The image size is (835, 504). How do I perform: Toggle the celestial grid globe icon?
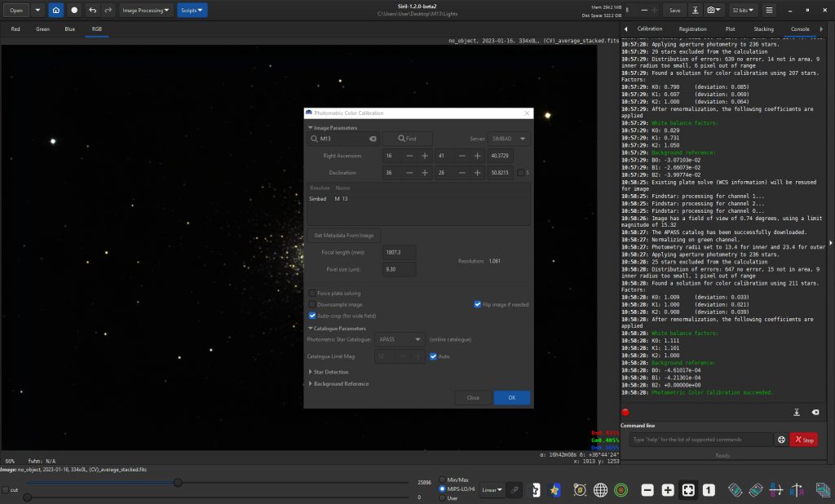[600, 490]
